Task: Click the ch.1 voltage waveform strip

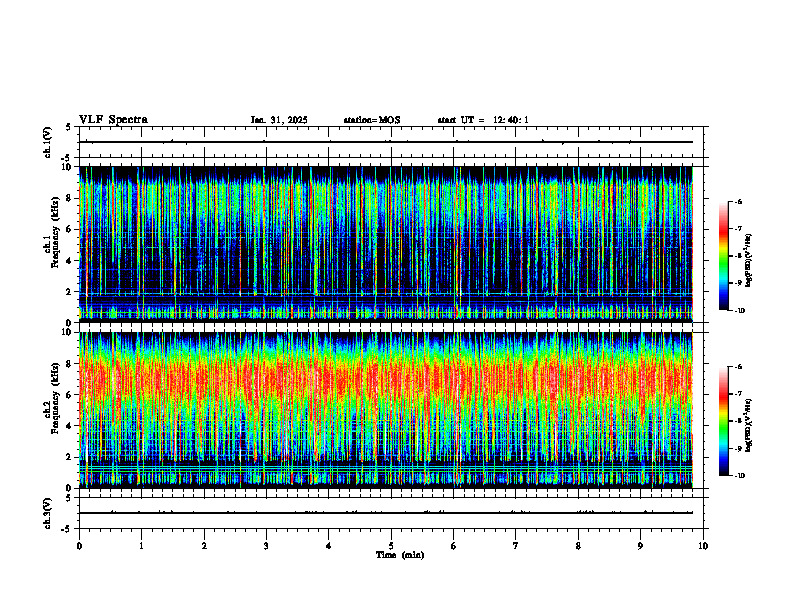Action: click(391, 142)
